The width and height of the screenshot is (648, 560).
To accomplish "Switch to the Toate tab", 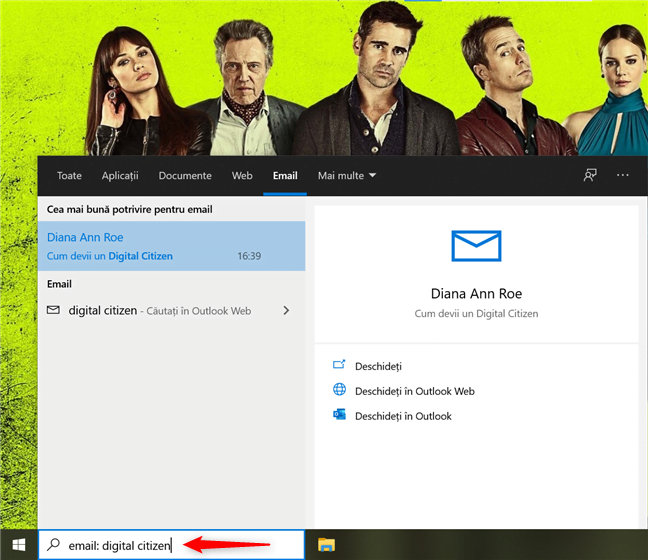I will point(69,176).
